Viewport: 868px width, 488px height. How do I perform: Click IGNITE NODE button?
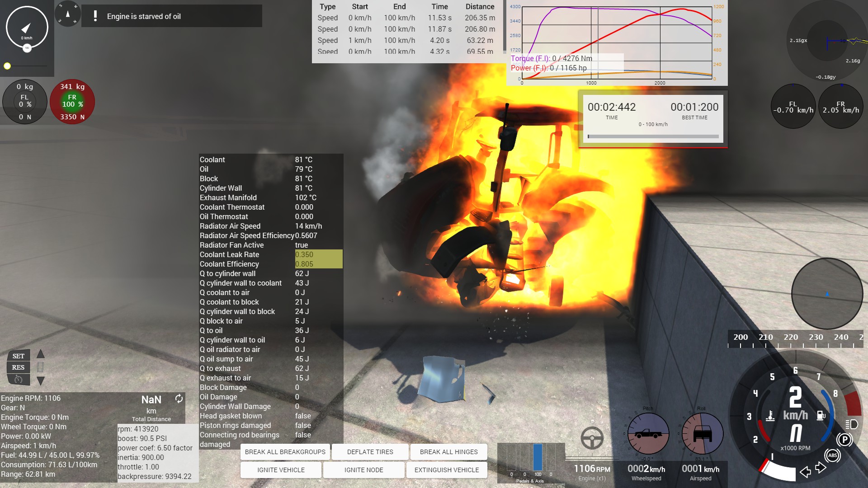tap(363, 470)
